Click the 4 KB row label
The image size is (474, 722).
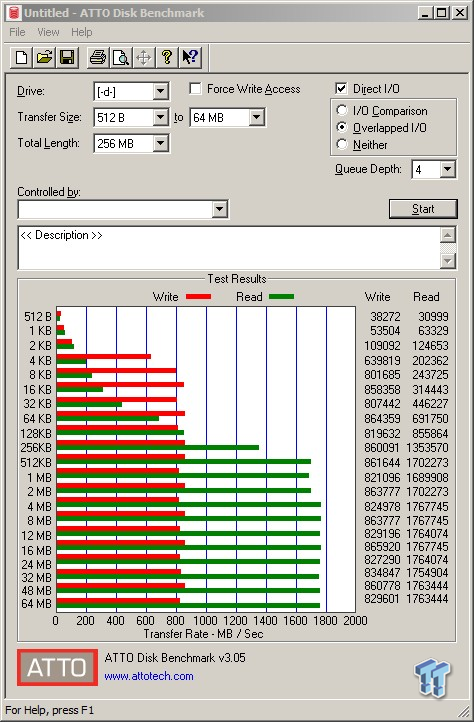41,361
